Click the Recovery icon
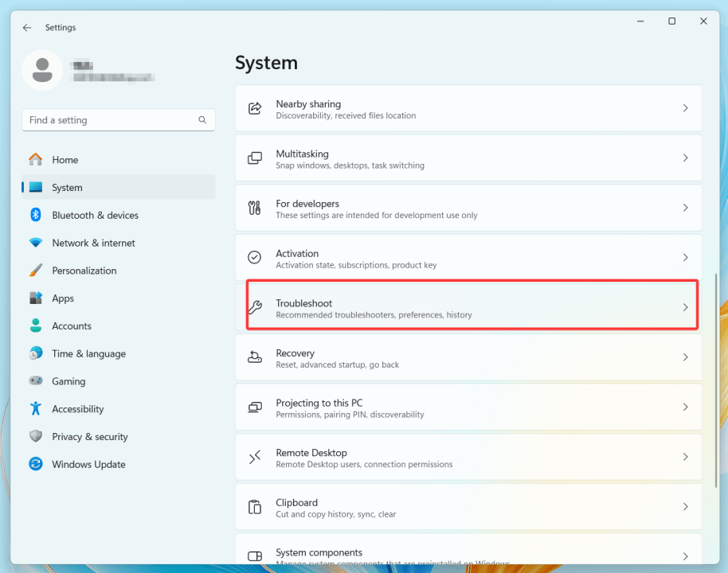 [255, 357]
